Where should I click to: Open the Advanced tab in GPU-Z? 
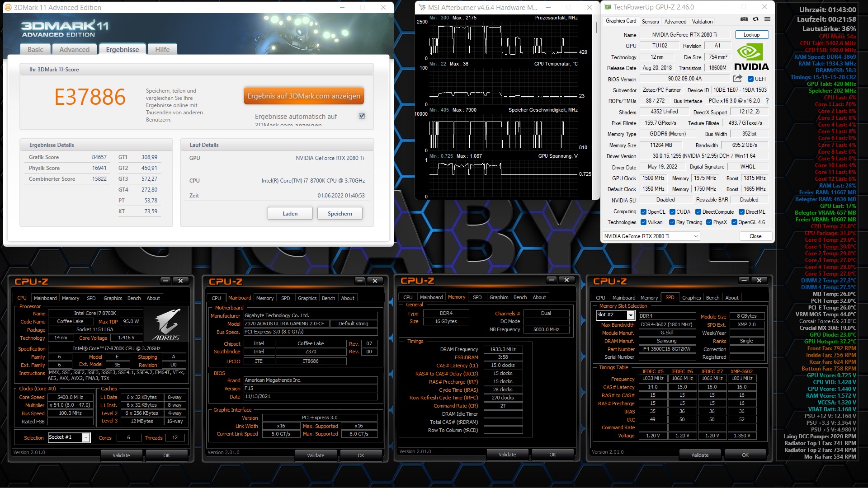click(x=675, y=22)
